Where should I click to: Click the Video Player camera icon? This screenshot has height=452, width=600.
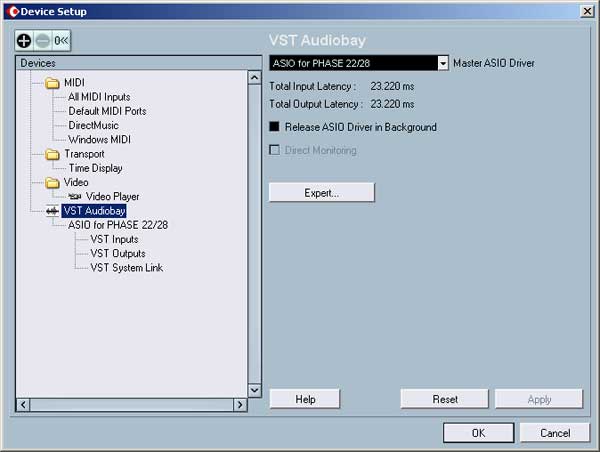(75, 197)
